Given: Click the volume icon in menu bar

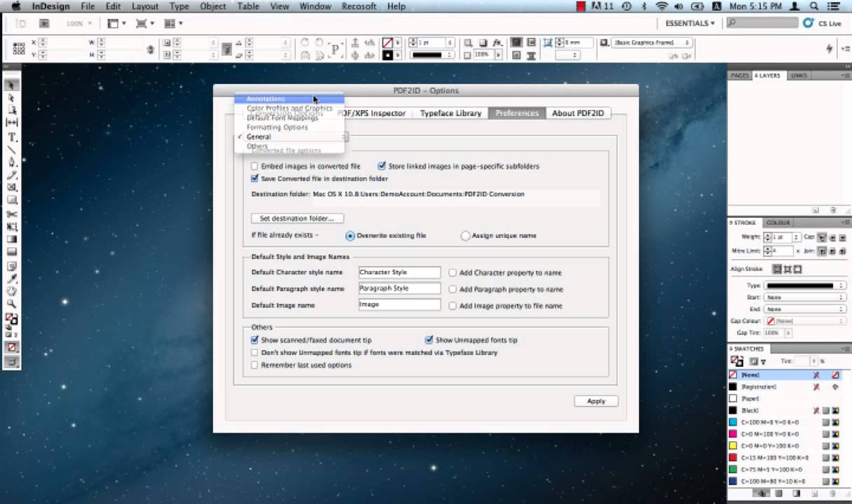Looking at the screenshot, I should coord(679,6).
